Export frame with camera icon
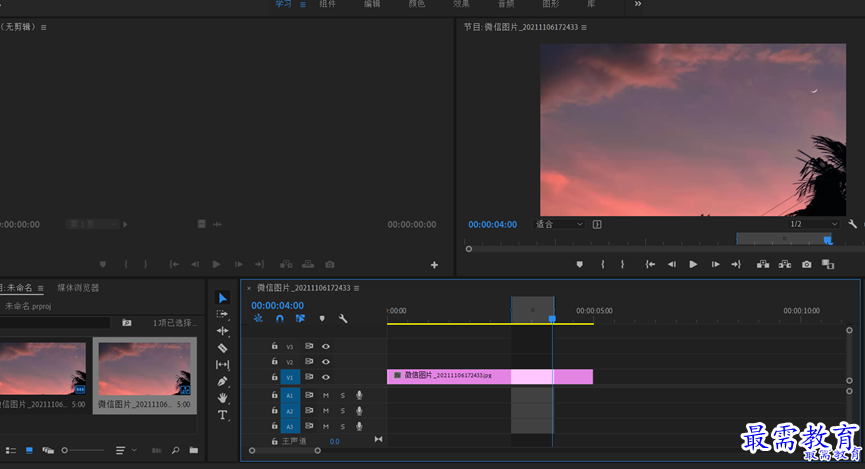The height and width of the screenshot is (469, 865). click(807, 264)
